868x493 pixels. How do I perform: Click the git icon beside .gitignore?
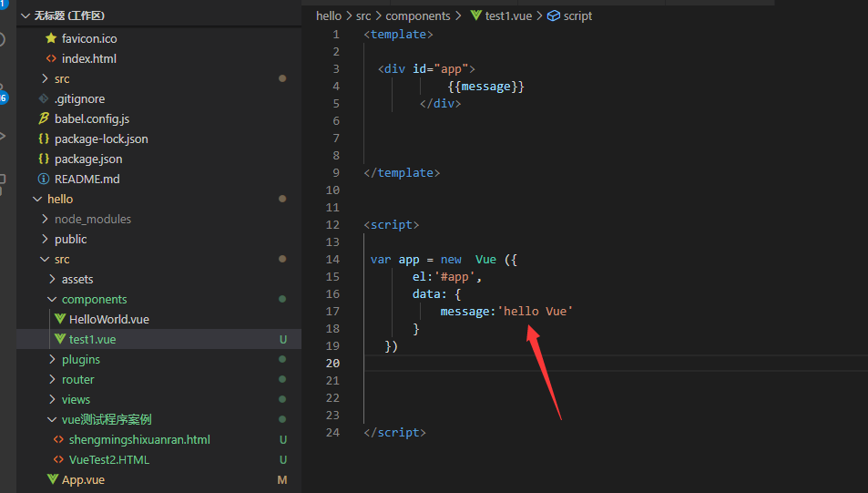pos(43,98)
